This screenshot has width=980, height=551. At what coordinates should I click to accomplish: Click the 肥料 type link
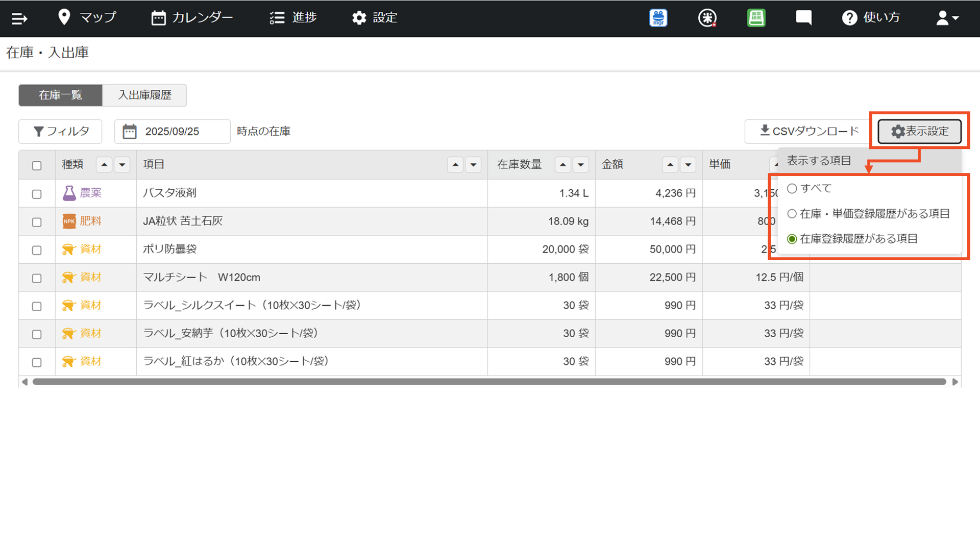tap(91, 221)
